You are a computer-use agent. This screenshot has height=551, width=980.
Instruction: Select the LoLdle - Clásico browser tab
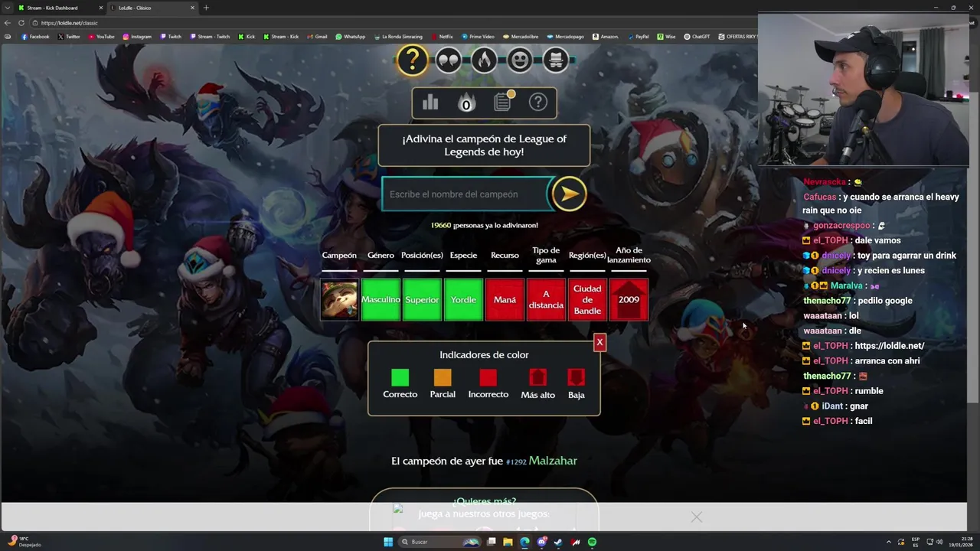[x=151, y=8]
